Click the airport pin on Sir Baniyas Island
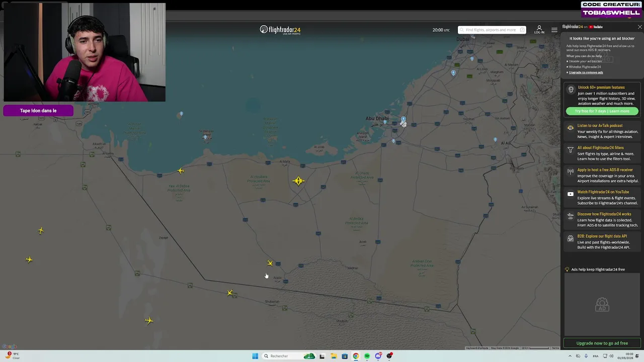The height and width of the screenshot is (362, 644). tap(205, 136)
